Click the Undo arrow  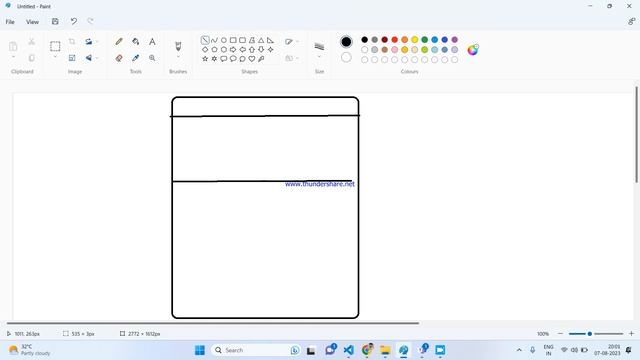point(73,22)
